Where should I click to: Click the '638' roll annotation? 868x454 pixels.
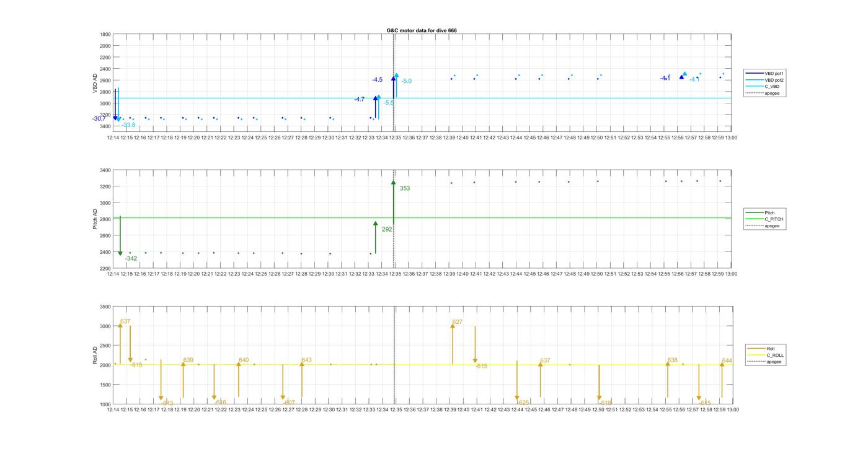point(673,360)
